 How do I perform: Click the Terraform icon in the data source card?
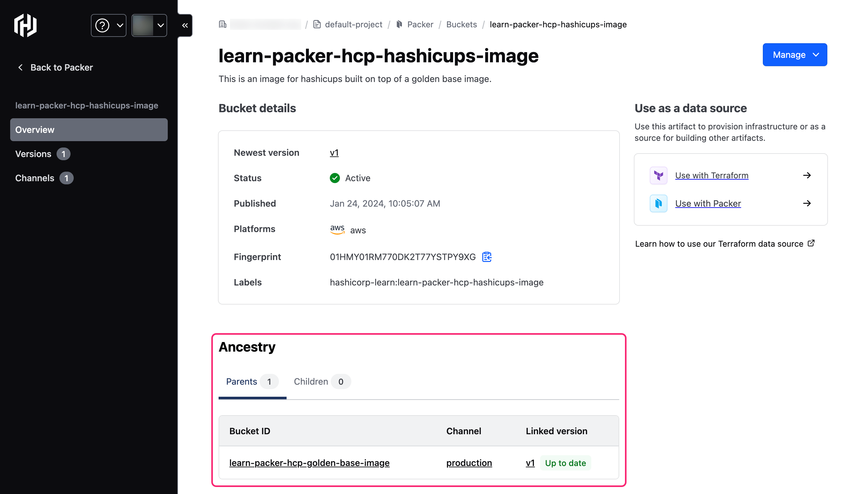tap(658, 175)
